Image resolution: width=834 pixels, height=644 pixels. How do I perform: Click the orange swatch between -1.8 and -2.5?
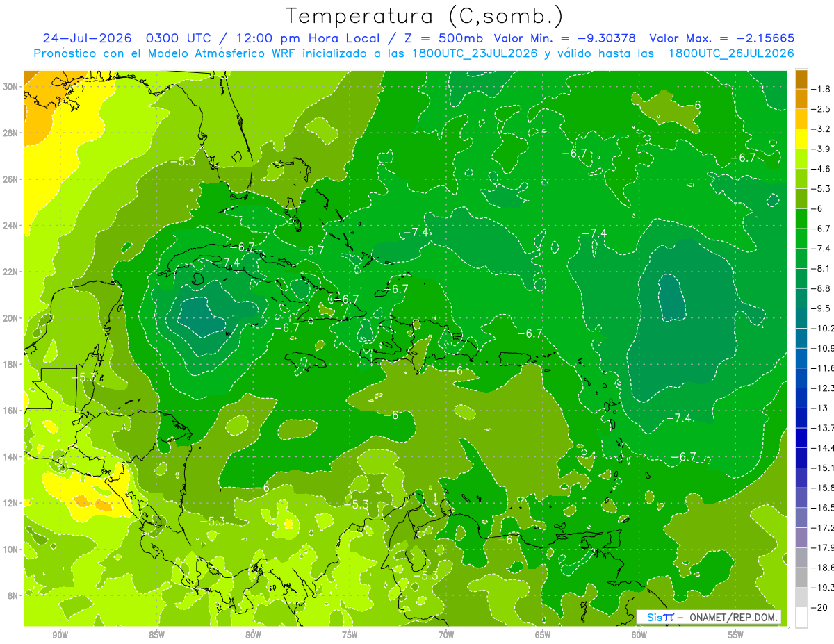pyautogui.click(x=801, y=99)
